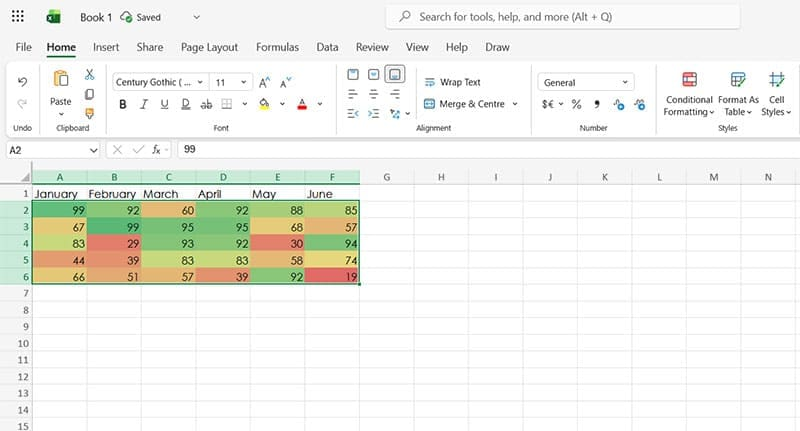Switch to the Insert ribbon tab
Image resolution: width=800 pixels, height=431 pixels.
coord(106,47)
